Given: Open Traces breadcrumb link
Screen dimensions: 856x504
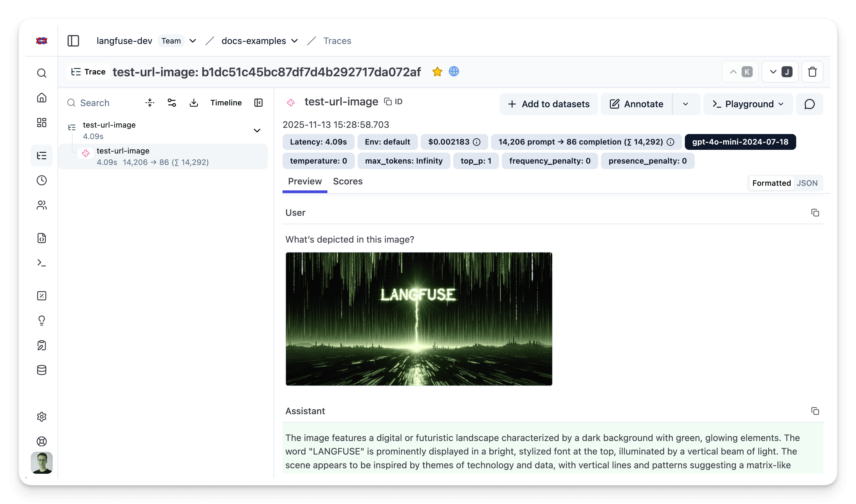Looking at the screenshot, I should click(337, 41).
